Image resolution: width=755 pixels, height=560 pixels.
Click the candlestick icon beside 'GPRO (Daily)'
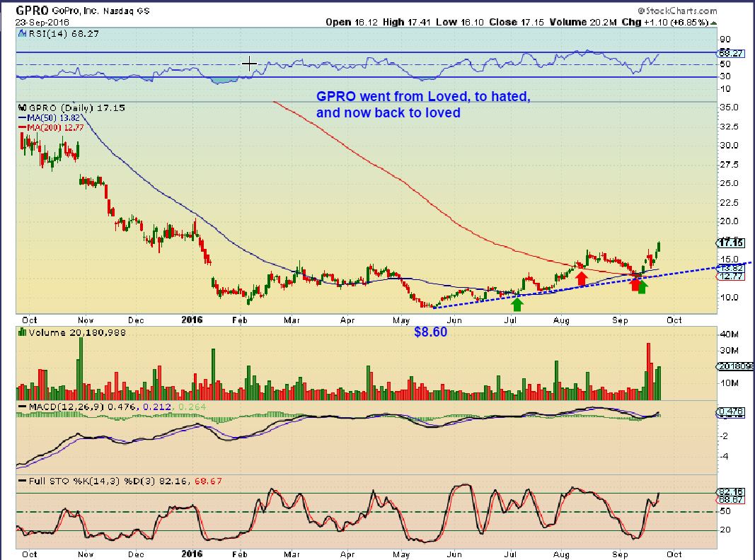[22, 107]
